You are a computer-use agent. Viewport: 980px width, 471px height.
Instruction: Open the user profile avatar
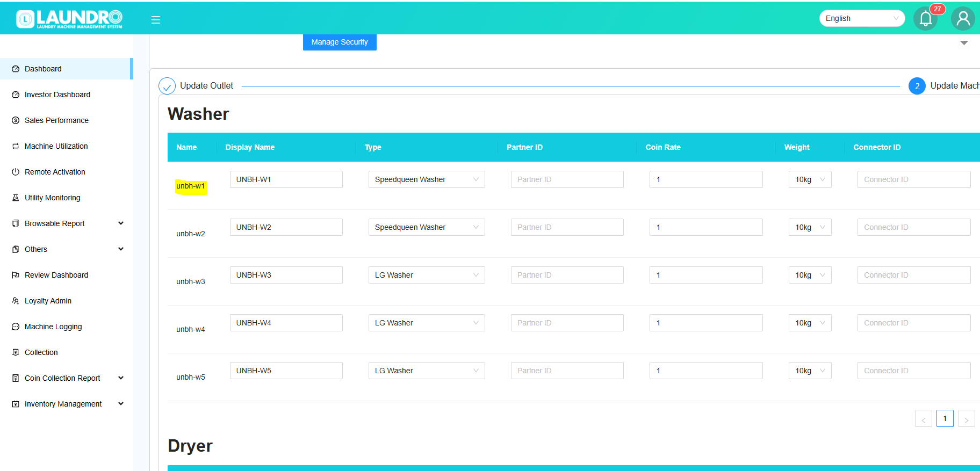963,19
